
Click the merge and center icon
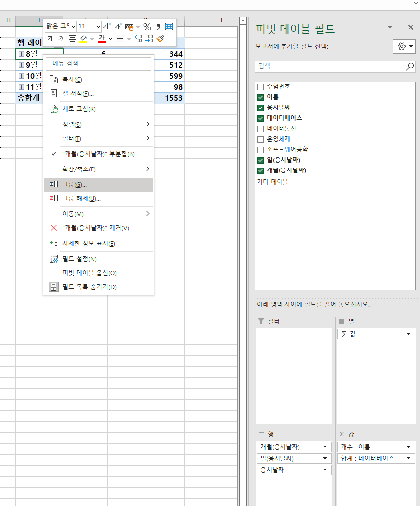(x=169, y=27)
